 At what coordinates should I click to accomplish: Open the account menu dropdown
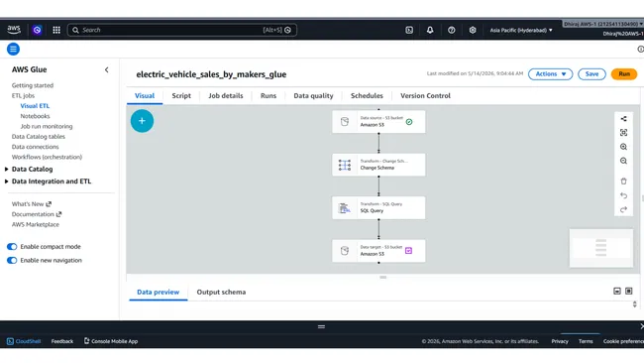603,24
